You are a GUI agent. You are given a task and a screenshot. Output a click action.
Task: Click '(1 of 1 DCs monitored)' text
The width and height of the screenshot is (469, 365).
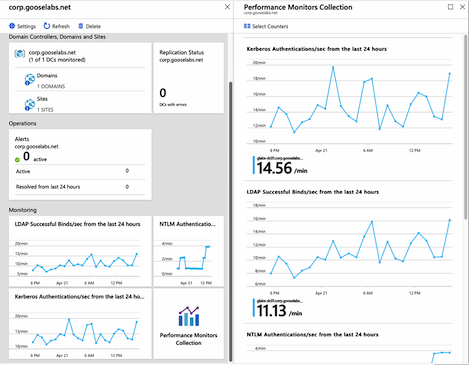pos(57,60)
